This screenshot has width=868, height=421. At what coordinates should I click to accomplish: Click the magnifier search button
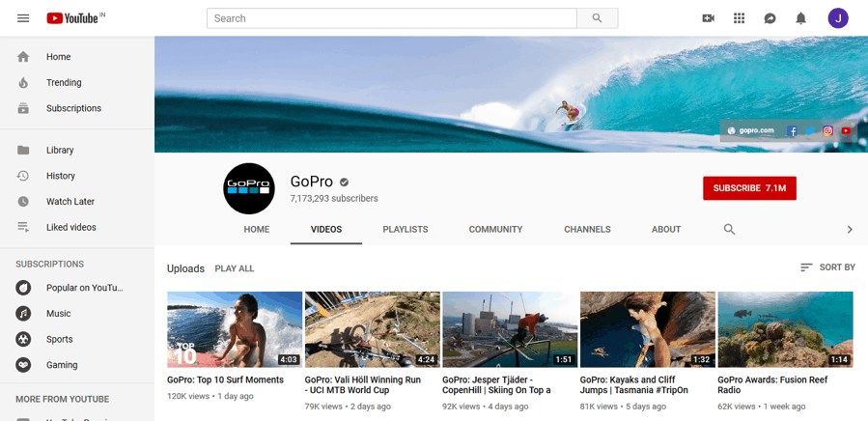598,18
